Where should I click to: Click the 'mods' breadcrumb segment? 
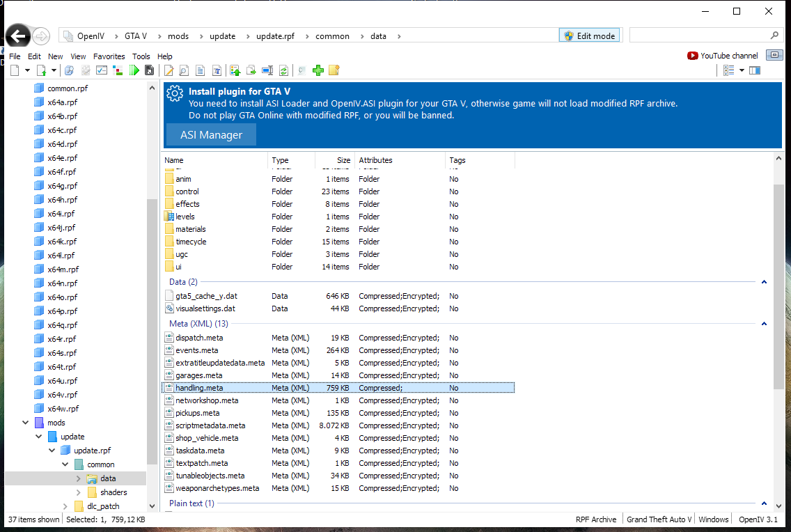coord(178,36)
